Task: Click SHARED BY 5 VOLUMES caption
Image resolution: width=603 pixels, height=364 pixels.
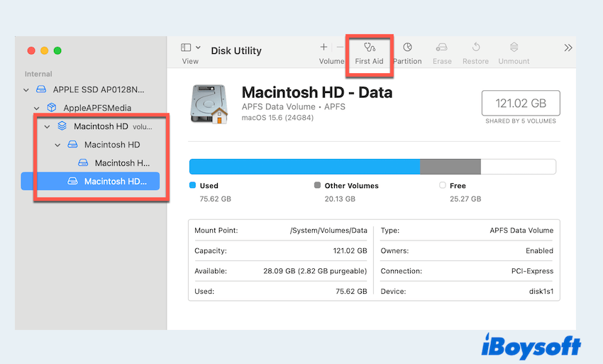Action: coord(521,121)
